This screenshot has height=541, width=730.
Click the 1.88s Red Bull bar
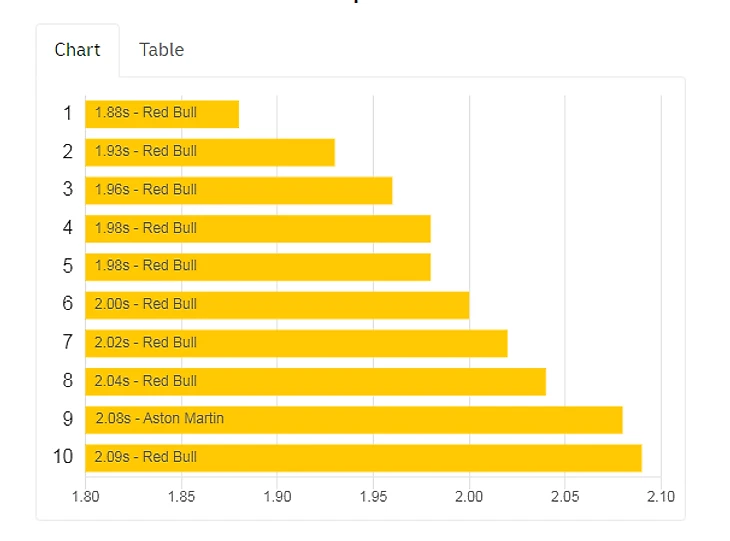coord(162,113)
